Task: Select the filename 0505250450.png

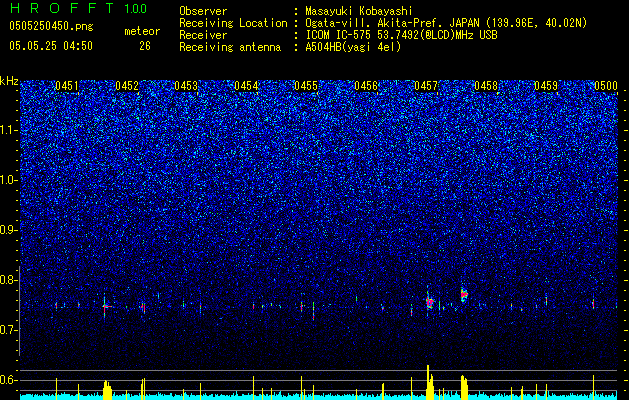Action: pos(51,26)
